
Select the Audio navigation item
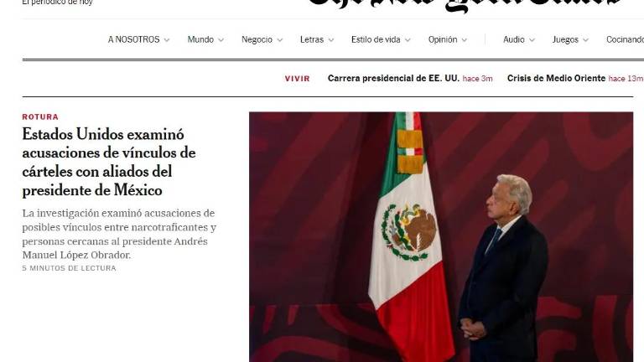(x=514, y=40)
